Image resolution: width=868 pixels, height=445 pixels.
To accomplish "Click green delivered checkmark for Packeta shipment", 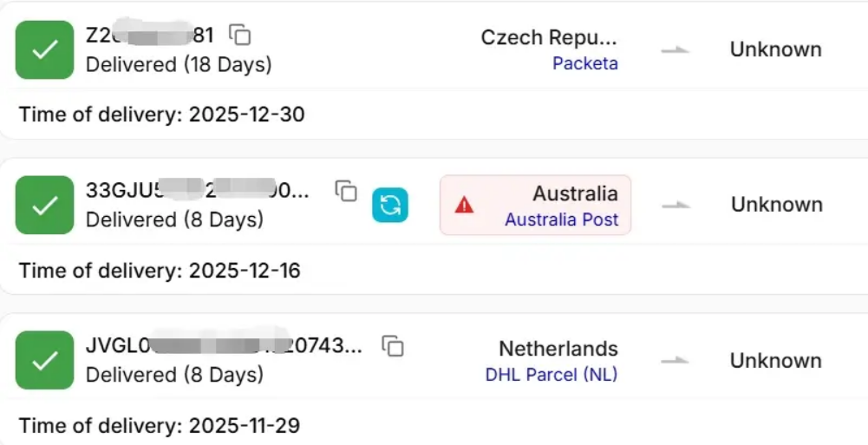I will [x=44, y=49].
